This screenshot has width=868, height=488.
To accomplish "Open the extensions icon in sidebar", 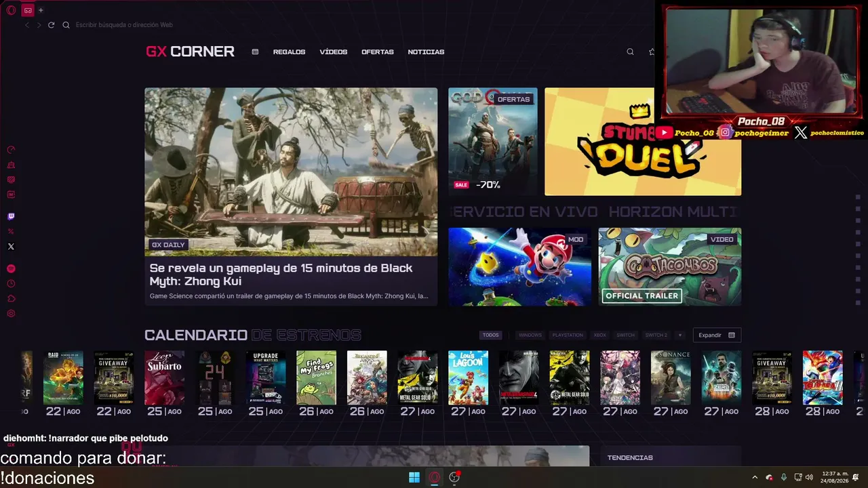I will click(x=11, y=299).
